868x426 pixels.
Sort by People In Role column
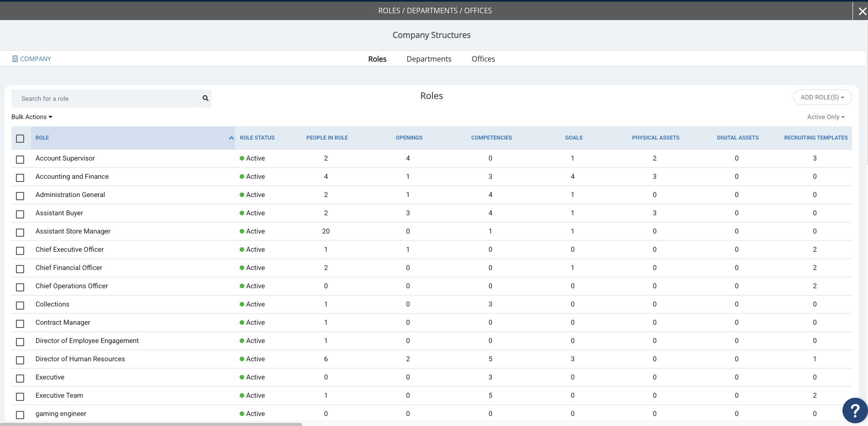(327, 138)
